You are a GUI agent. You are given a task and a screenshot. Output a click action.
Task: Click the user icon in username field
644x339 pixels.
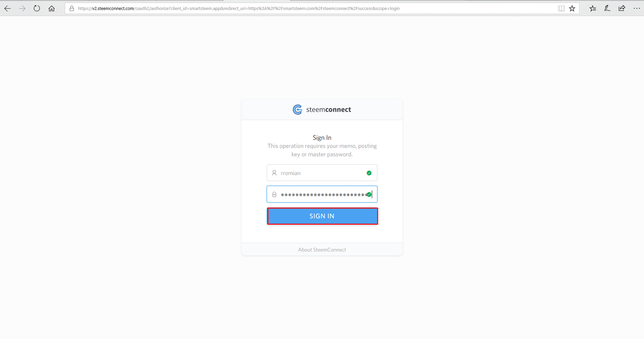click(274, 173)
